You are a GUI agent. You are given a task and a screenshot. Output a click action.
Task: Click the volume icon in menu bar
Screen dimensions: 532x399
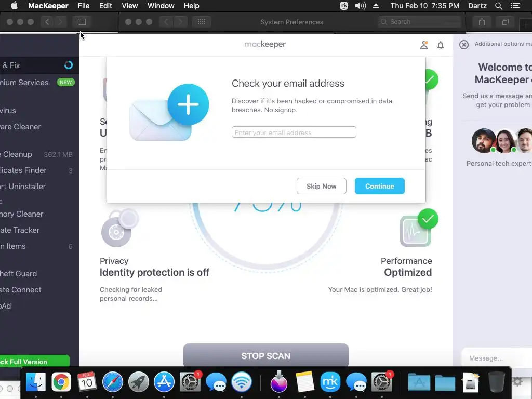click(x=361, y=6)
